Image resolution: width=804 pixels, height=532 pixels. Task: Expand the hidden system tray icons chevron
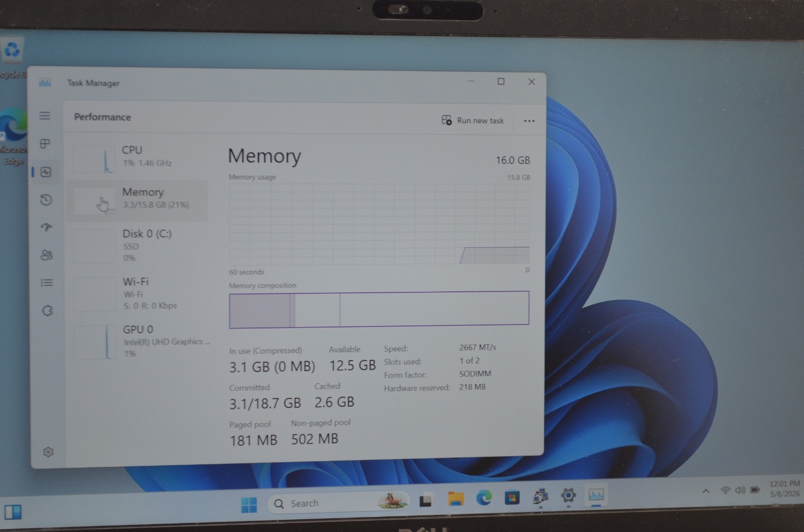tap(706, 491)
